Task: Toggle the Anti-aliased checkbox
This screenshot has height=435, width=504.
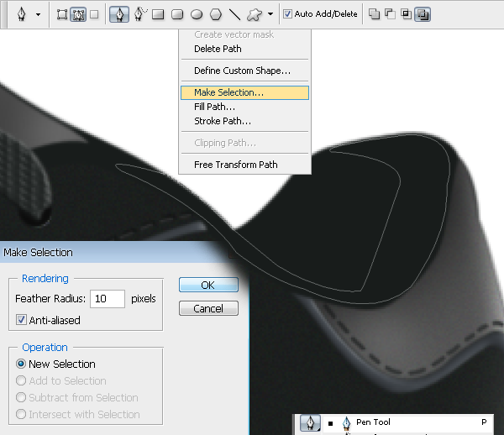Action: point(21,320)
